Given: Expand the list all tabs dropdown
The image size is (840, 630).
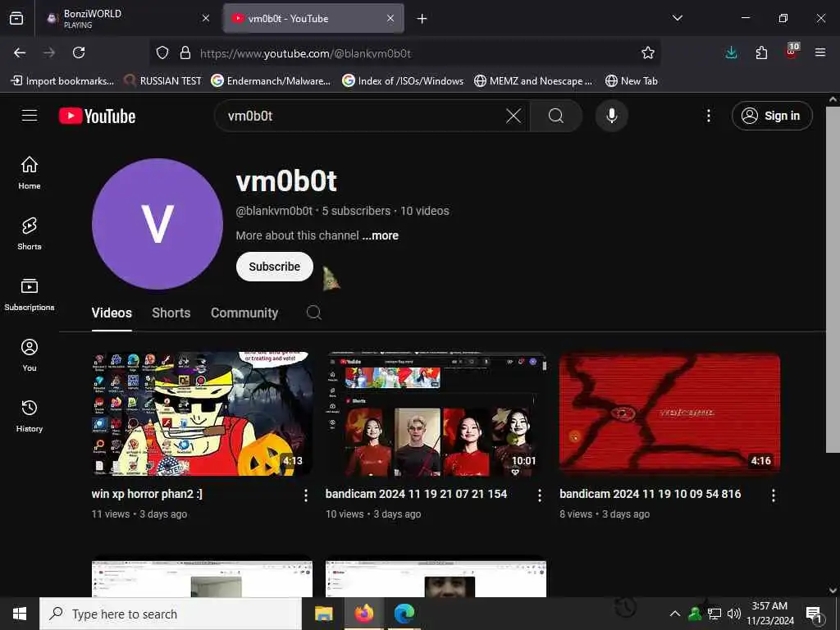Looking at the screenshot, I should [678, 18].
